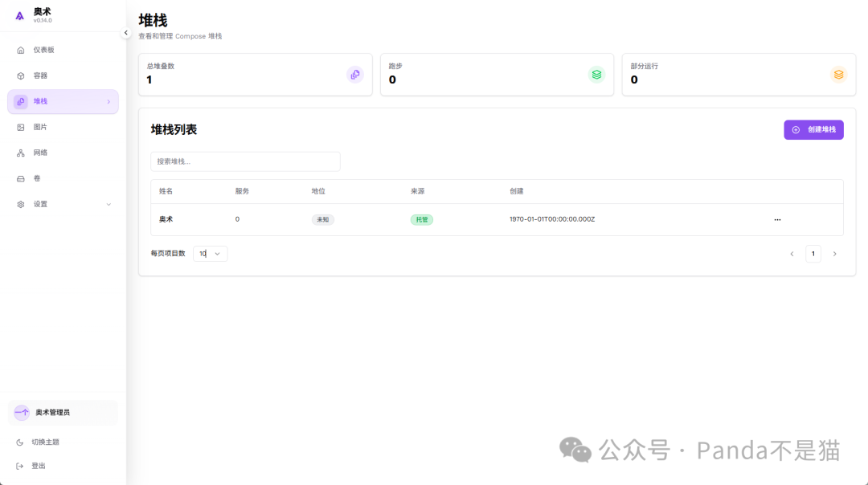Navigate to 容器 in sidebar
This screenshot has width=868, height=485.
click(63, 75)
